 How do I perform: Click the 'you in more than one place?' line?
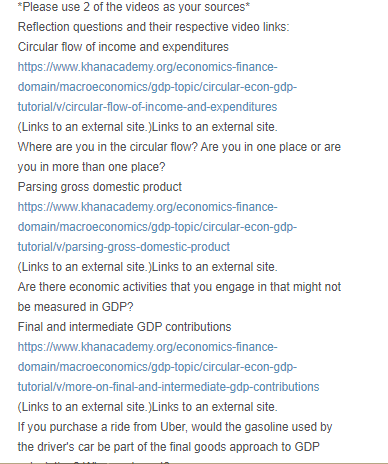[91, 167]
